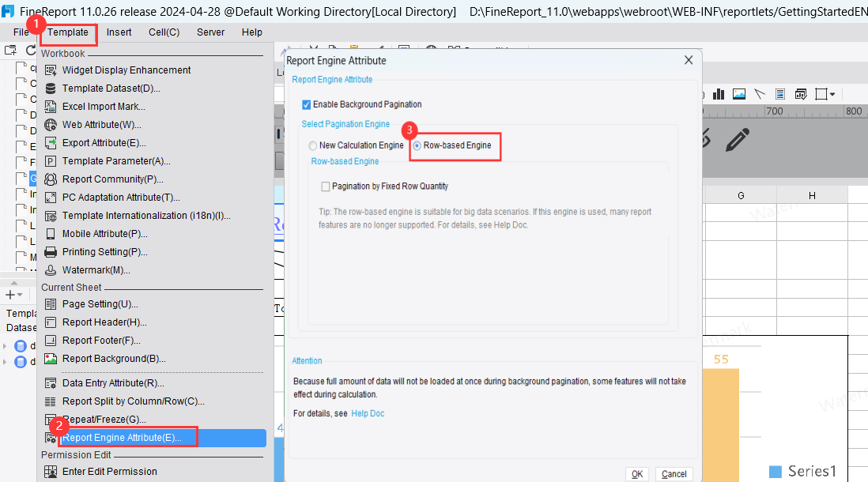The image size is (868, 482).
Task: Click the refresh icon above the Workbook panel
Action: (29, 50)
